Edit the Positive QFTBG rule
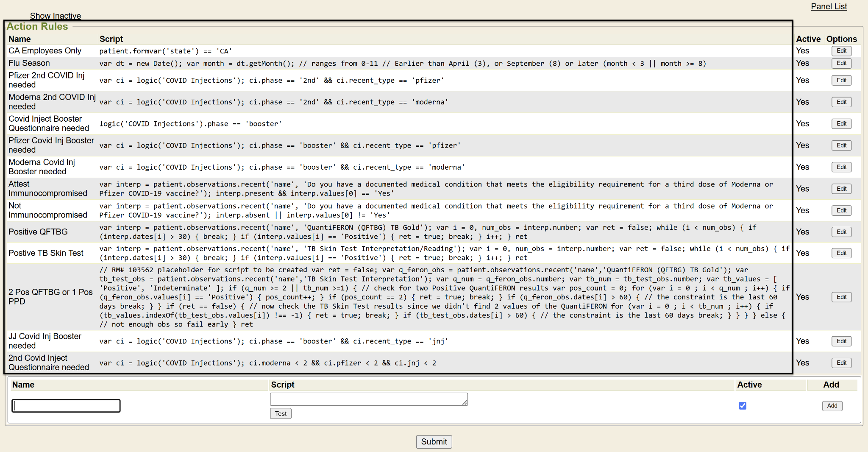 click(x=841, y=232)
